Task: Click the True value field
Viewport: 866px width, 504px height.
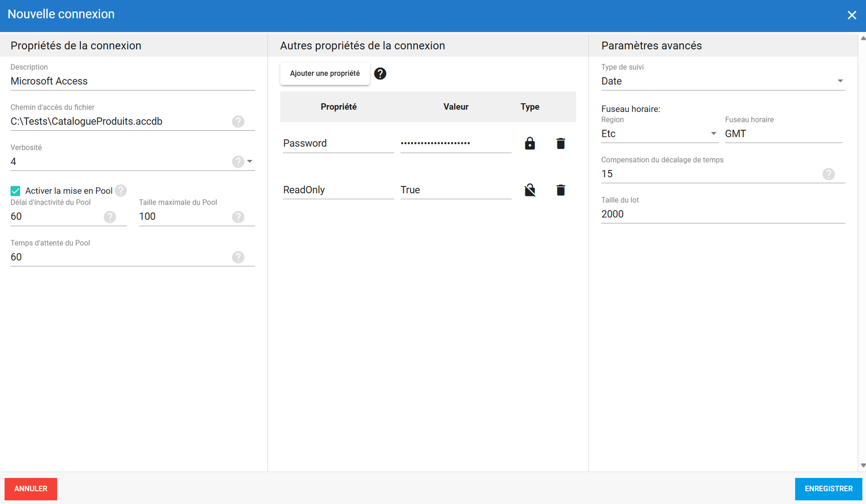Action: (x=456, y=190)
